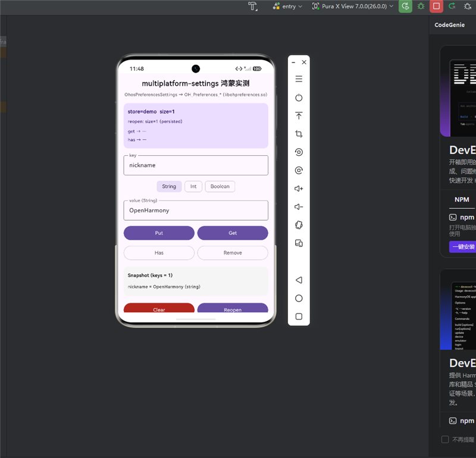Viewport: 476px width, 458px height.
Task: Tap the Remove button
Action: tap(233, 253)
